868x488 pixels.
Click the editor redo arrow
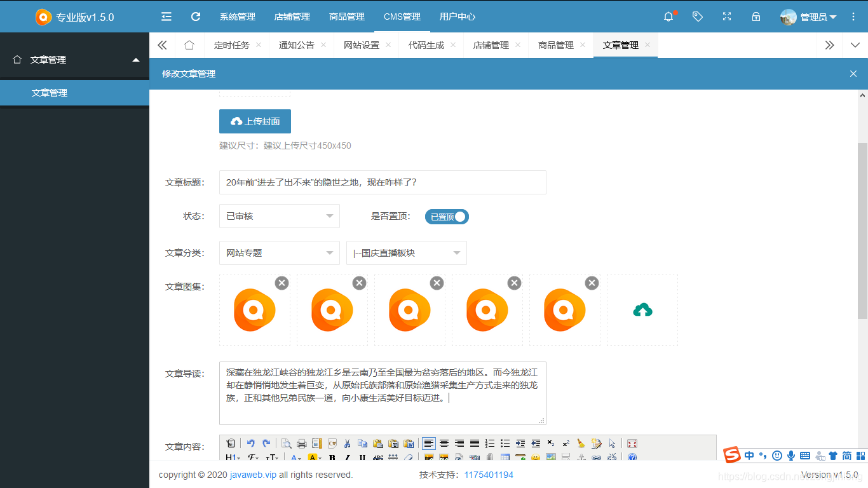pos(266,444)
